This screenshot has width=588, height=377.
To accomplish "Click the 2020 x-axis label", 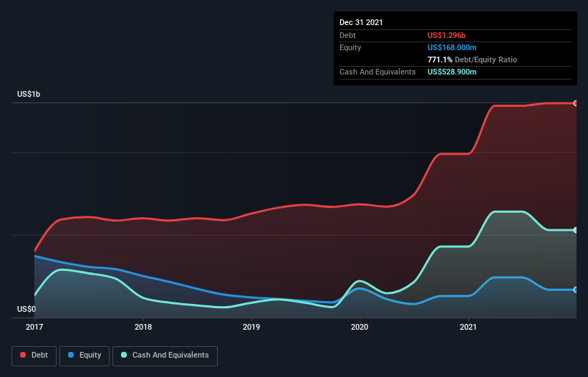I will pos(360,327).
